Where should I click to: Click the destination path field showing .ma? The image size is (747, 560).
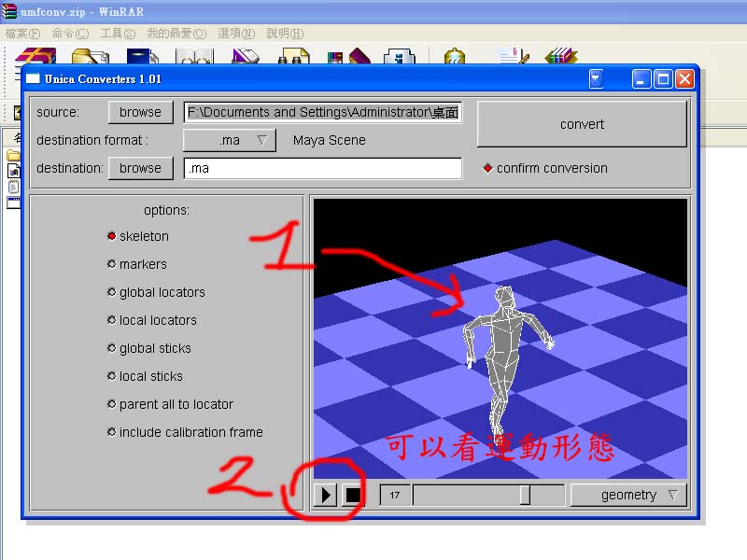(323, 169)
